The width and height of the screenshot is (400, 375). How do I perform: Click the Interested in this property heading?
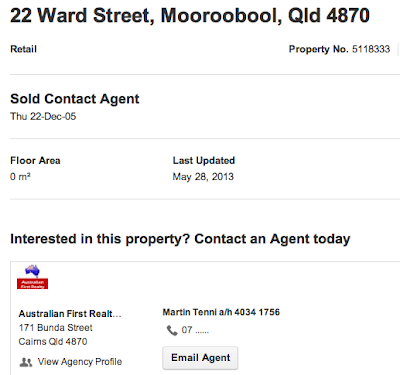(180, 239)
